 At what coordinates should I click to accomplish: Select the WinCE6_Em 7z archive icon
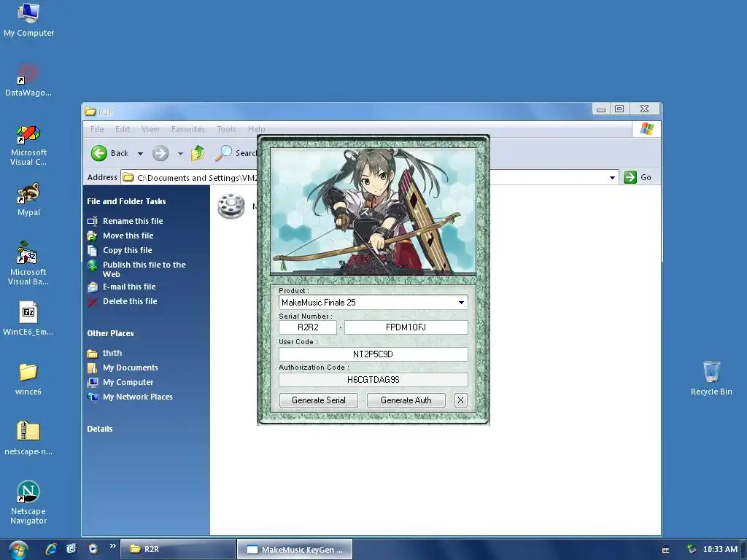point(28,319)
